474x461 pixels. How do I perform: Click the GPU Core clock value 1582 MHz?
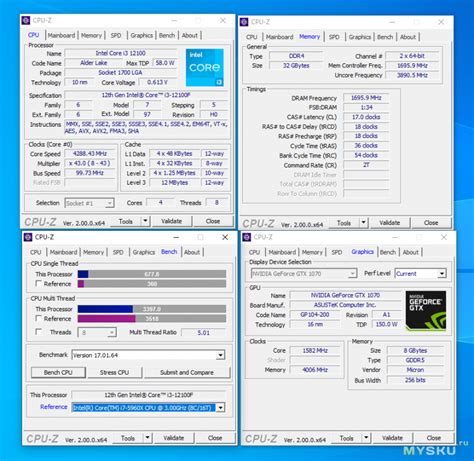coord(315,350)
